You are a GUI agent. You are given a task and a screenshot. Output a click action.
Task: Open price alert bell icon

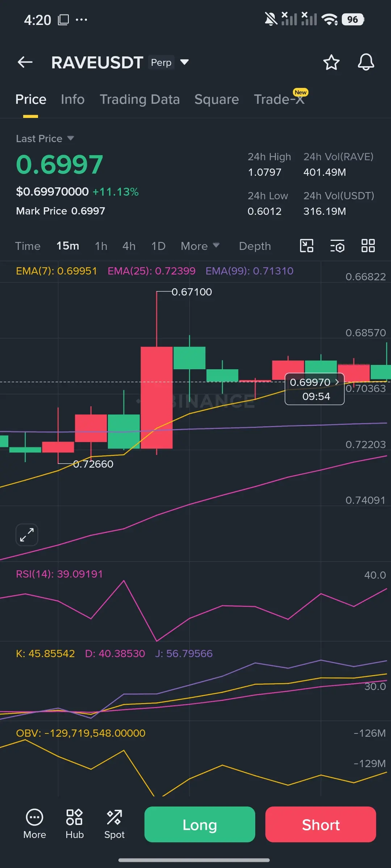click(x=366, y=62)
